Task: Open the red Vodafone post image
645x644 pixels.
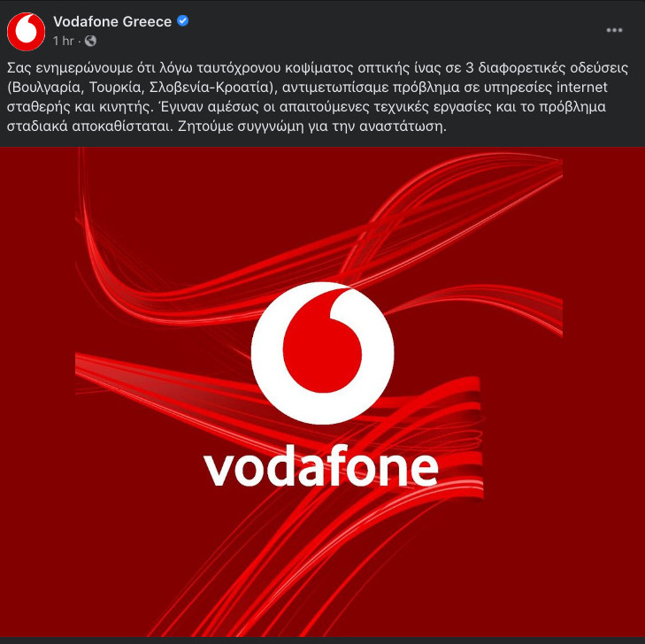Action: pyautogui.click(x=322, y=392)
